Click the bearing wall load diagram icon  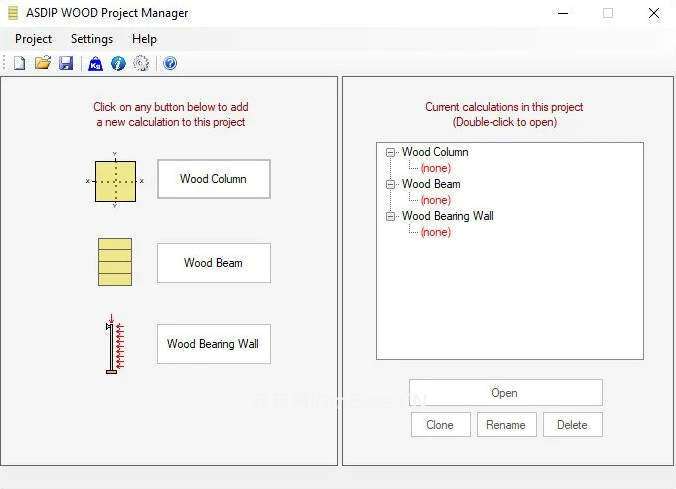point(115,344)
